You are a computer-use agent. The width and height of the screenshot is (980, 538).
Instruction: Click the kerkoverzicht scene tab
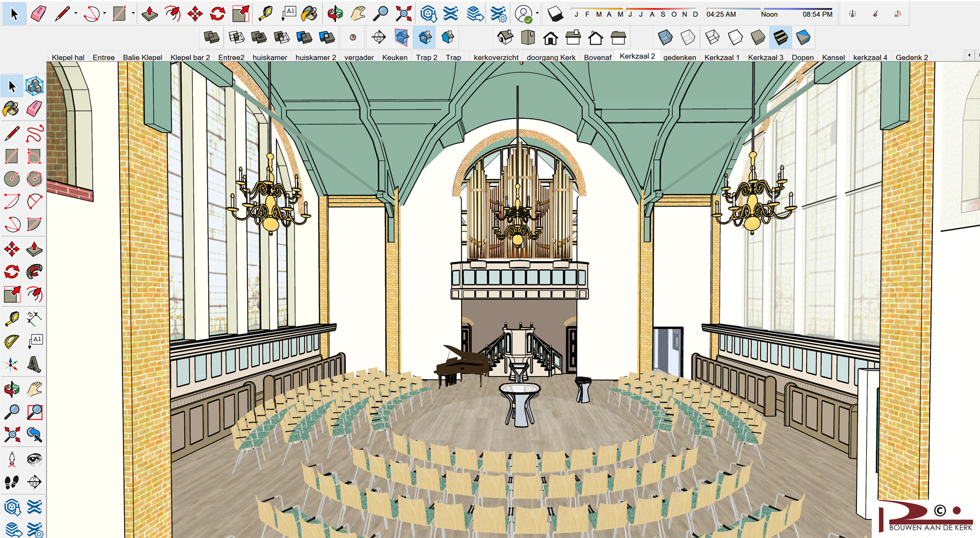[x=496, y=57]
